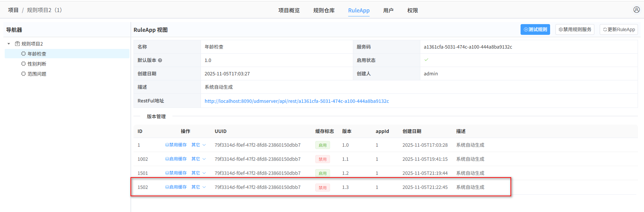Image resolution: width=644 pixels, height=212 pixels.
Task: Open the 项目概览 tab
Action: coord(289,10)
